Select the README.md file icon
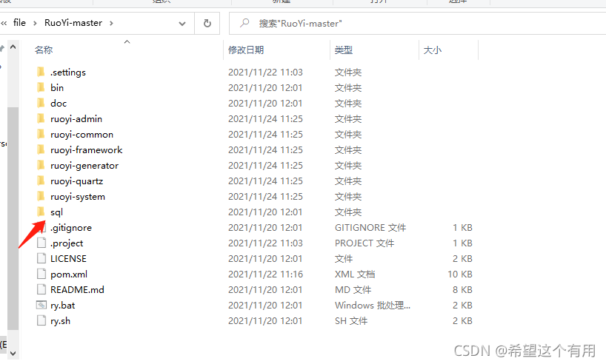This screenshot has height=364, width=606. (41, 289)
